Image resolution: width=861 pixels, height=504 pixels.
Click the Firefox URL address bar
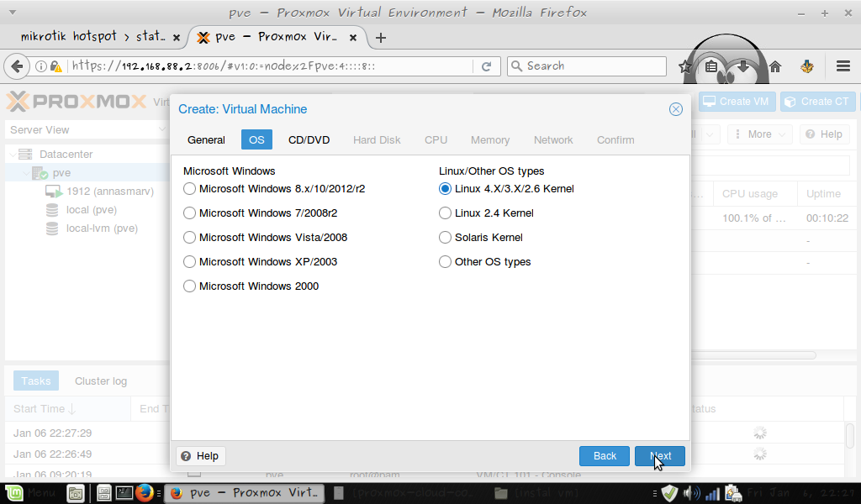pos(269,66)
